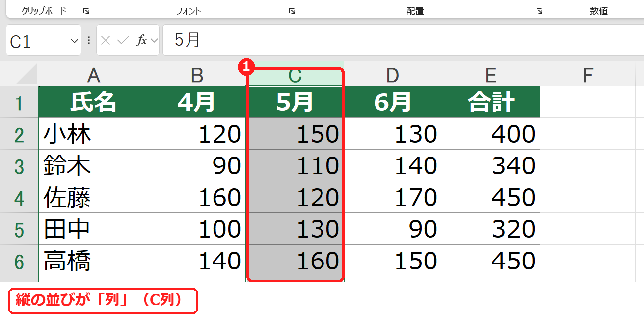This screenshot has height=317, width=644.
Task: Click 鈴木's 4月 value 90
Action: tap(197, 165)
